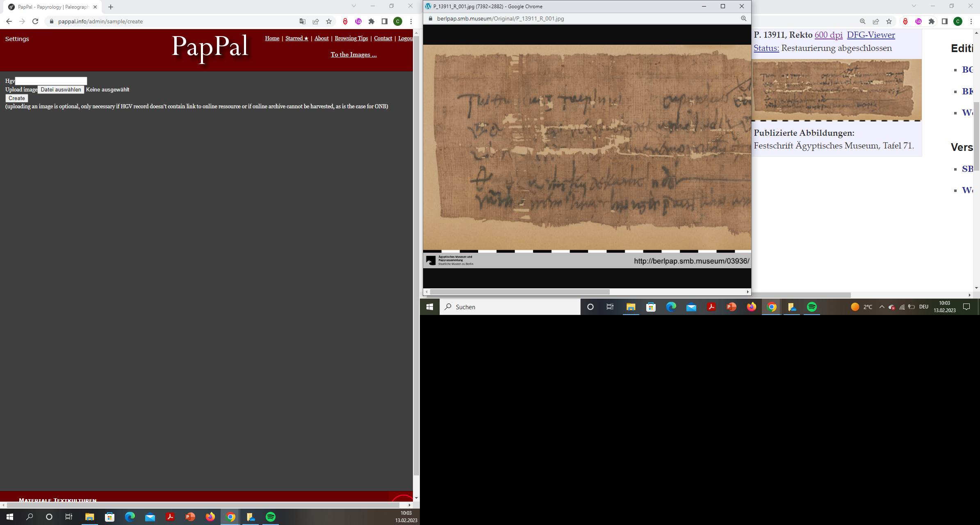980x525 pixels.
Task: Click the horizontal scrollbar of the image popup
Action: (520, 292)
